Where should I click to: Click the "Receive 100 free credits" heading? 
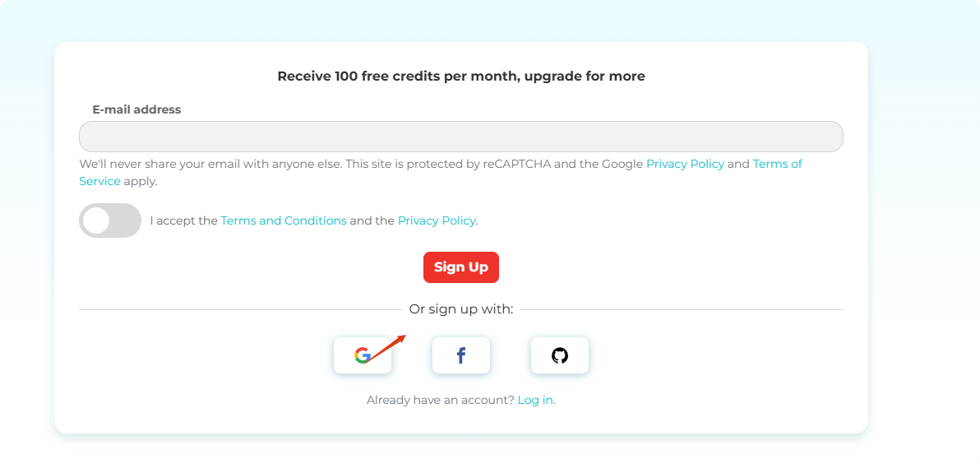tap(461, 77)
